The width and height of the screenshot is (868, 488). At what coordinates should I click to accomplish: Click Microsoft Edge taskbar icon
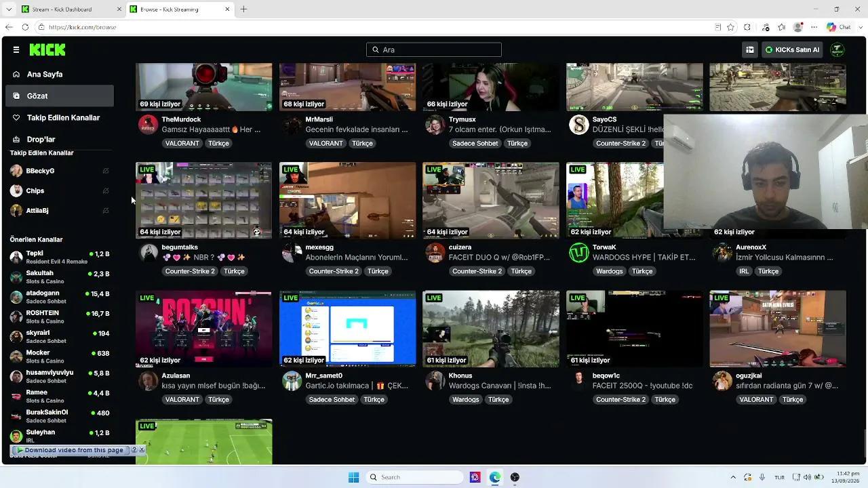(x=495, y=477)
